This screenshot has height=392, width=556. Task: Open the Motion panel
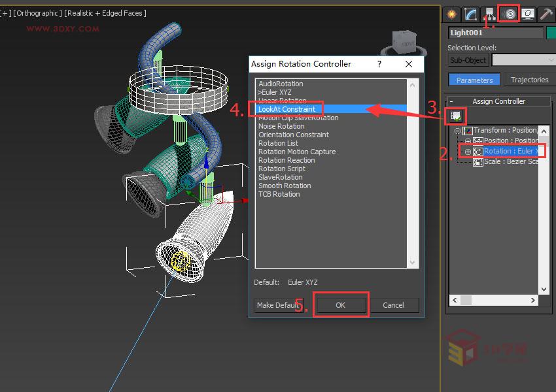[508, 14]
